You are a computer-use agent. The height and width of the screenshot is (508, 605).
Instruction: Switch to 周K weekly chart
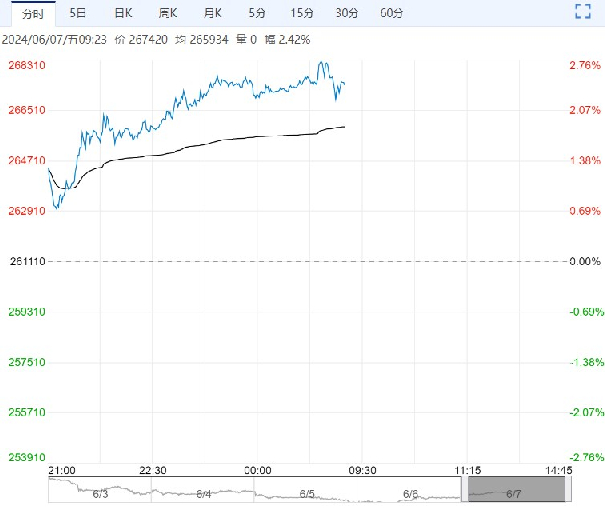pos(167,13)
